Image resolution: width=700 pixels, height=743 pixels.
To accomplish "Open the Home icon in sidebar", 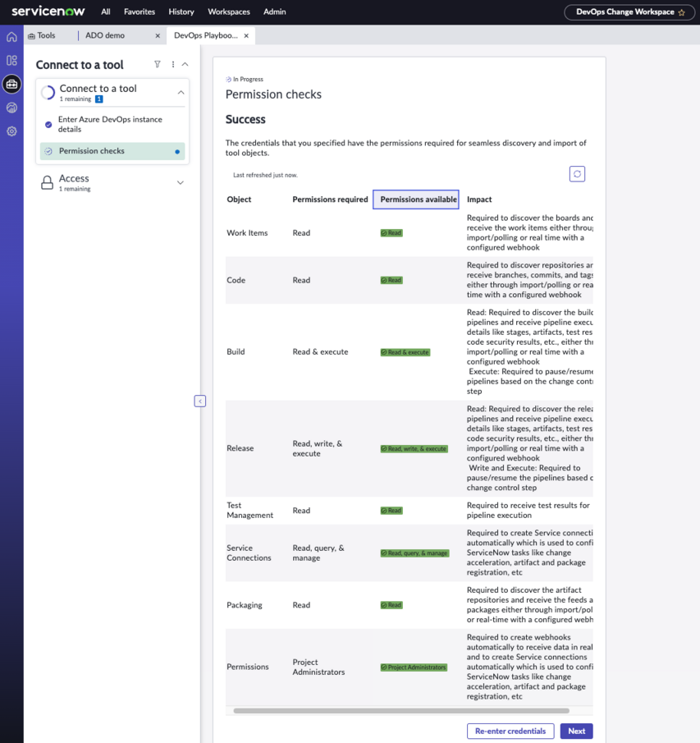I will 11,37.
